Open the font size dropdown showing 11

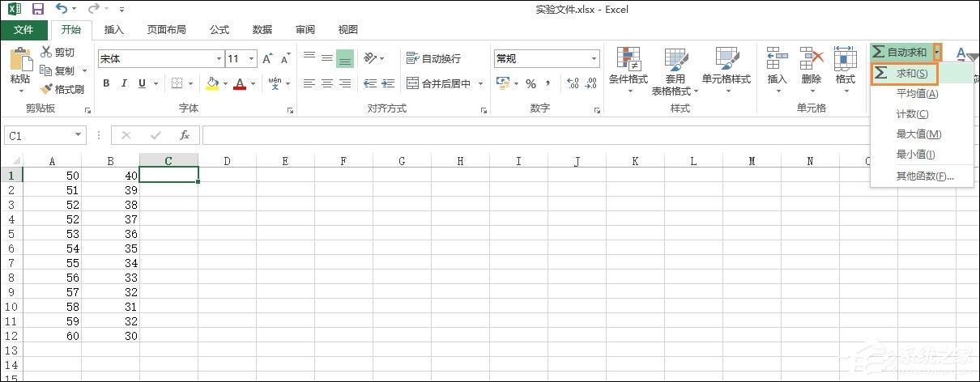coord(251,59)
